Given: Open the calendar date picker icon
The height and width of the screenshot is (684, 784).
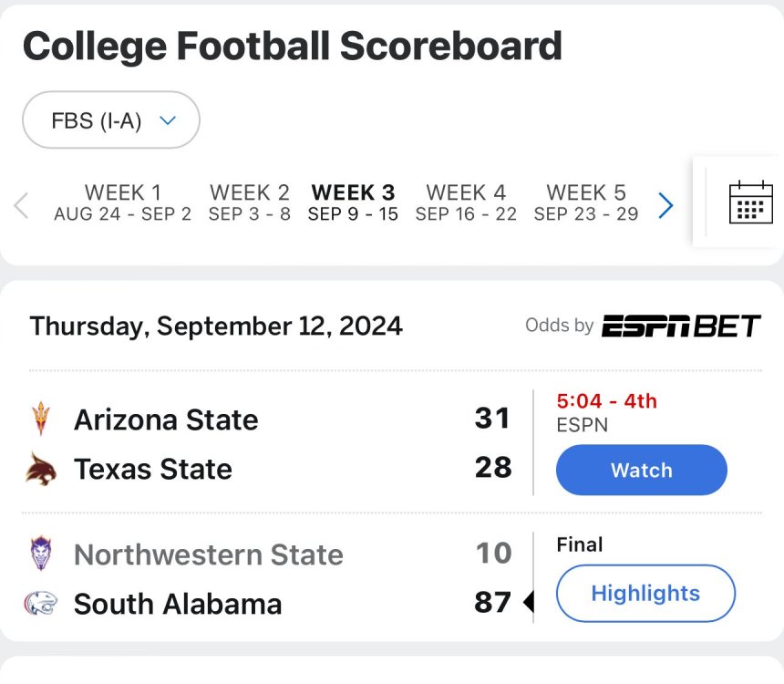Looking at the screenshot, I should pyautogui.click(x=750, y=202).
